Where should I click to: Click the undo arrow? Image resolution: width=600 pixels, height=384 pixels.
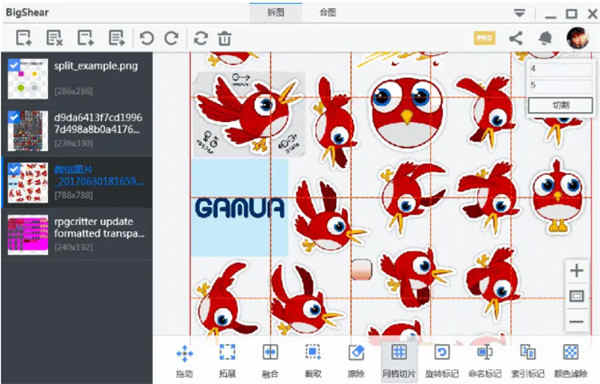(x=147, y=38)
